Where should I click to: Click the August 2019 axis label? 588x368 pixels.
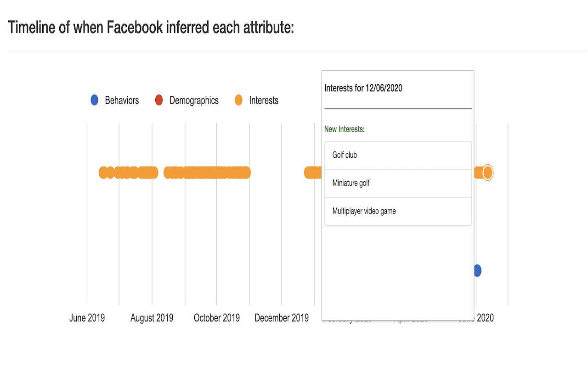[x=152, y=318]
